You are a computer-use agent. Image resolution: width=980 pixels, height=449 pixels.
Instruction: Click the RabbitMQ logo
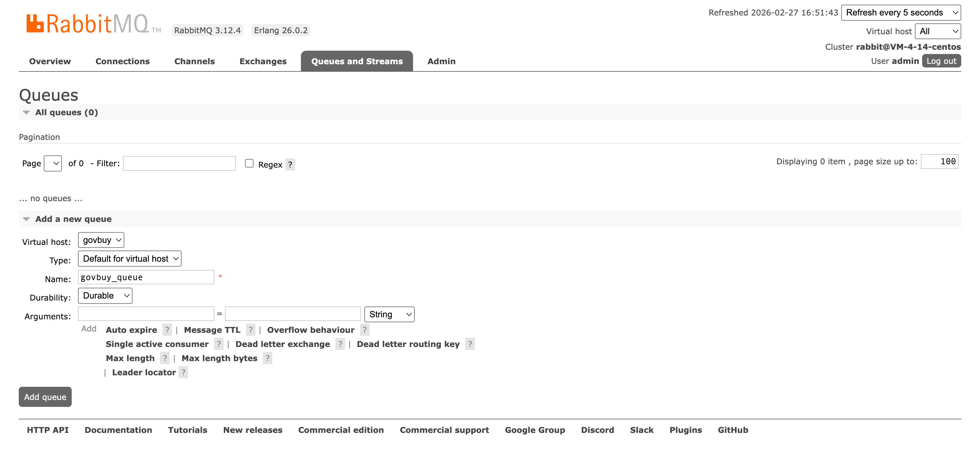[87, 24]
